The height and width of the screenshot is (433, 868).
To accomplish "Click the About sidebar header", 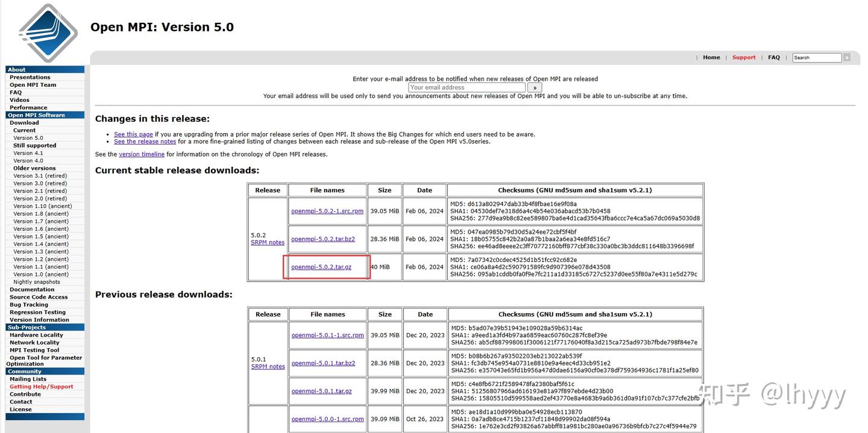I will click(45, 70).
